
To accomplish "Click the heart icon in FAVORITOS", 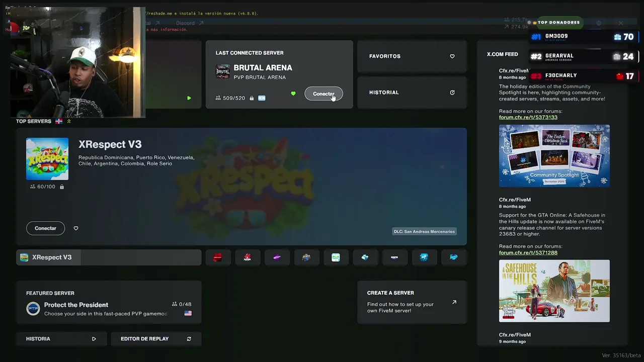I will tap(452, 56).
